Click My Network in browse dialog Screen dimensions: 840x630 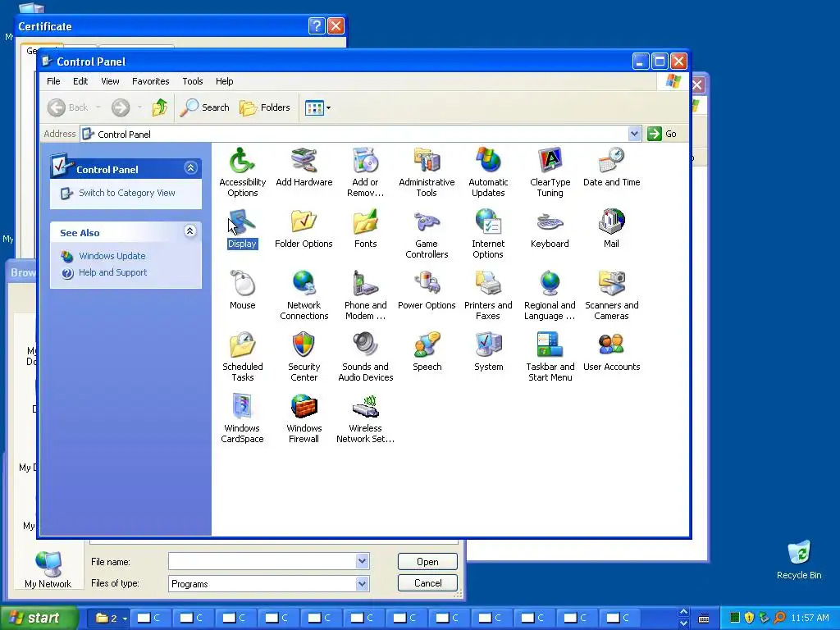(x=48, y=569)
